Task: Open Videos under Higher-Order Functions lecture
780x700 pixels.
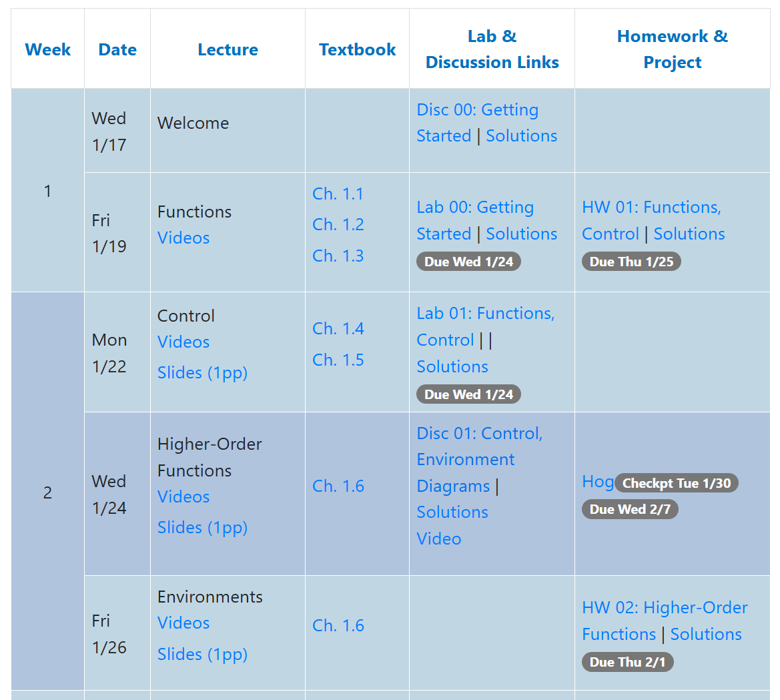Action: pyautogui.click(x=183, y=496)
